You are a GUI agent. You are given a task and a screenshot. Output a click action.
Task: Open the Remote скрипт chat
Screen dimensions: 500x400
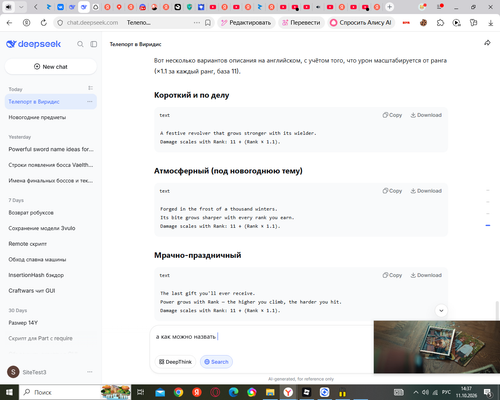click(x=51, y=244)
